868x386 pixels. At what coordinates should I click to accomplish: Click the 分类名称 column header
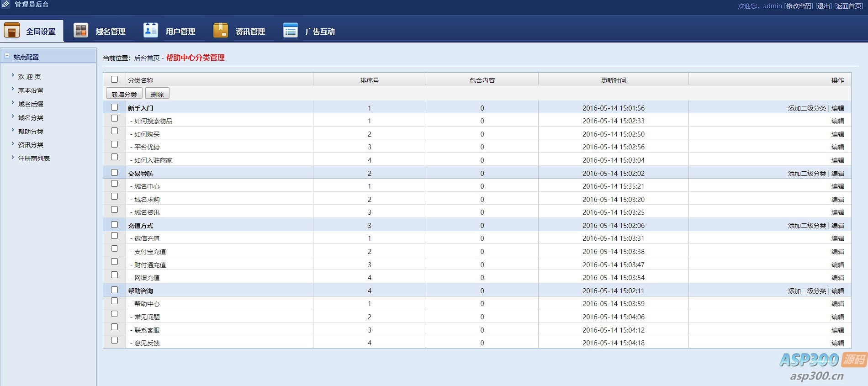click(x=141, y=80)
